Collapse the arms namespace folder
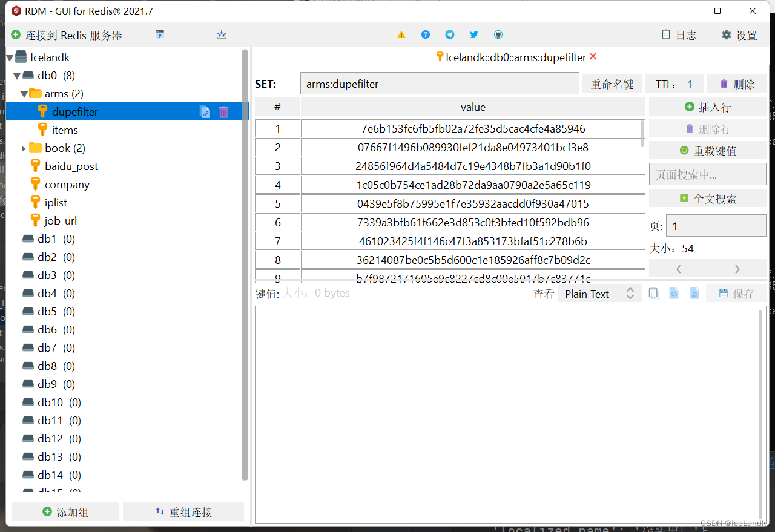 coord(24,94)
